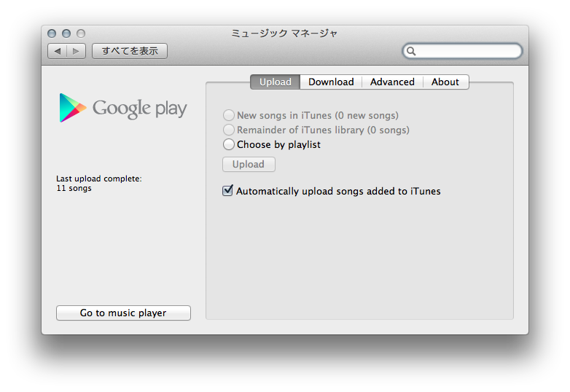Image resolution: width=570 pixels, height=392 pixels.
Task: Click the magnifying glass search icon
Action: [x=411, y=51]
